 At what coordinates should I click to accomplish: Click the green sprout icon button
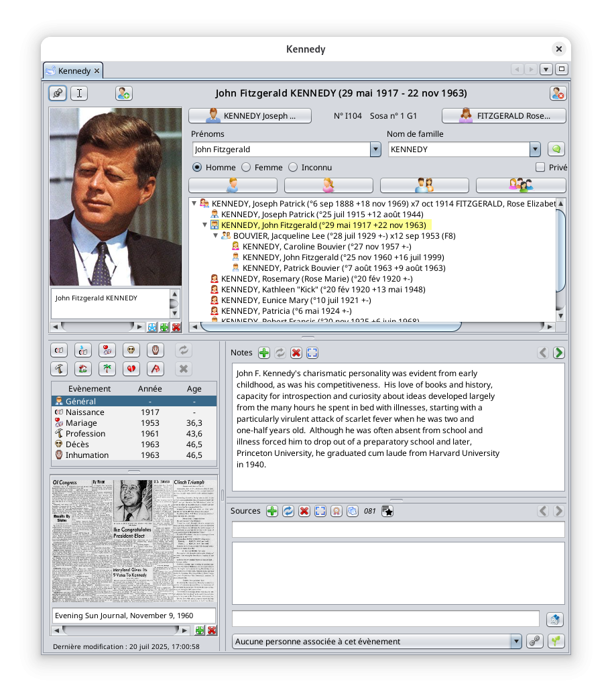(x=556, y=642)
